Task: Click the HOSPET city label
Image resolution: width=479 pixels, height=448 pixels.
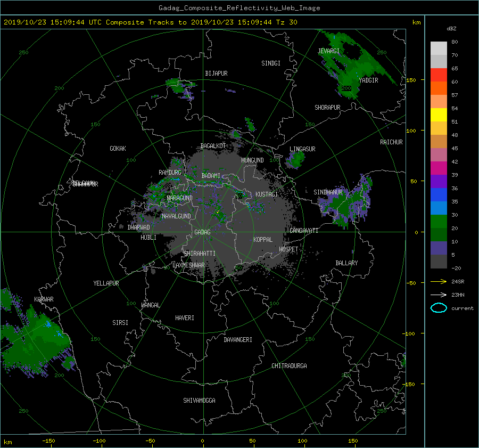Action: pos(288,249)
